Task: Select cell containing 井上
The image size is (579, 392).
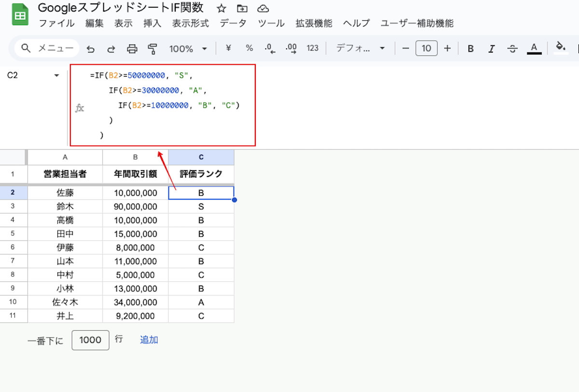Action: [x=65, y=316]
